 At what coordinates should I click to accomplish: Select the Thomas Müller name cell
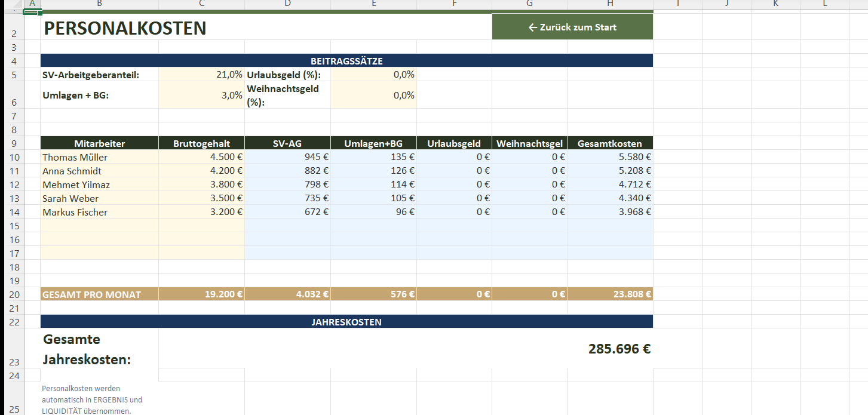click(99, 157)
